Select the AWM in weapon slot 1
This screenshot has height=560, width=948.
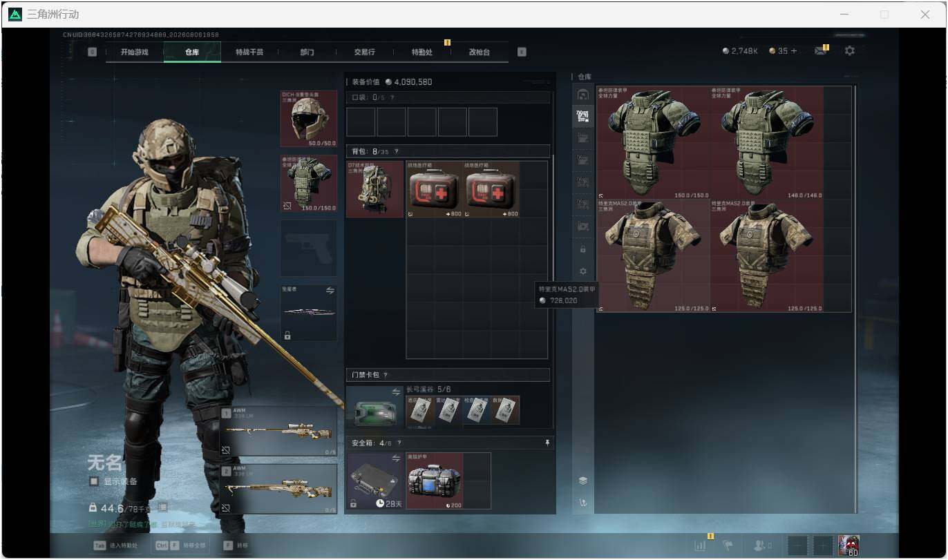279,432
